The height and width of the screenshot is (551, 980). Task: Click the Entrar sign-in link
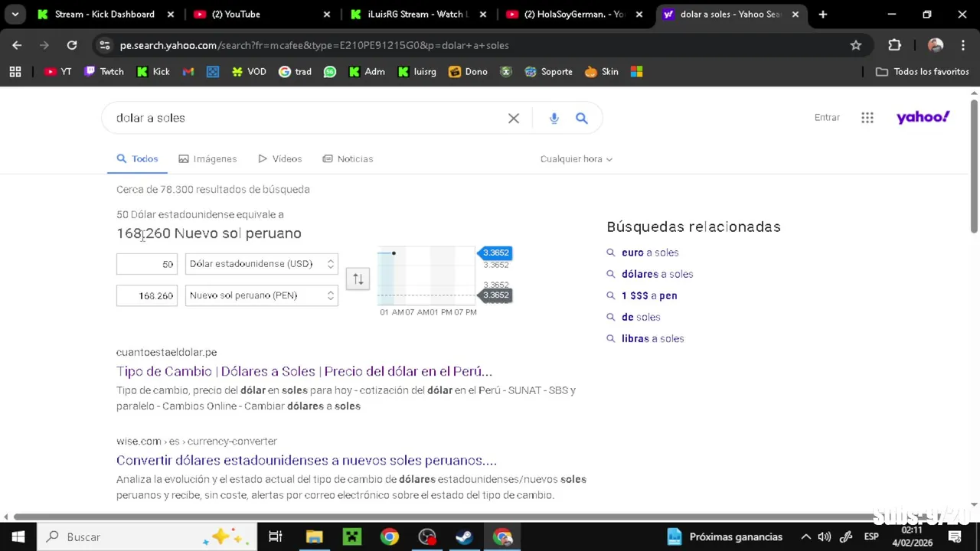827,117
